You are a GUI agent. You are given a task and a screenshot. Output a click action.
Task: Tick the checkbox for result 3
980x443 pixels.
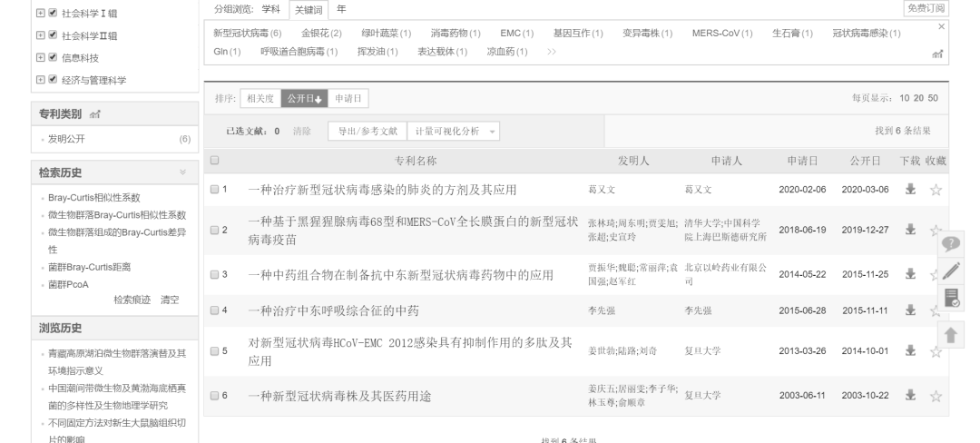coord(214,274)
